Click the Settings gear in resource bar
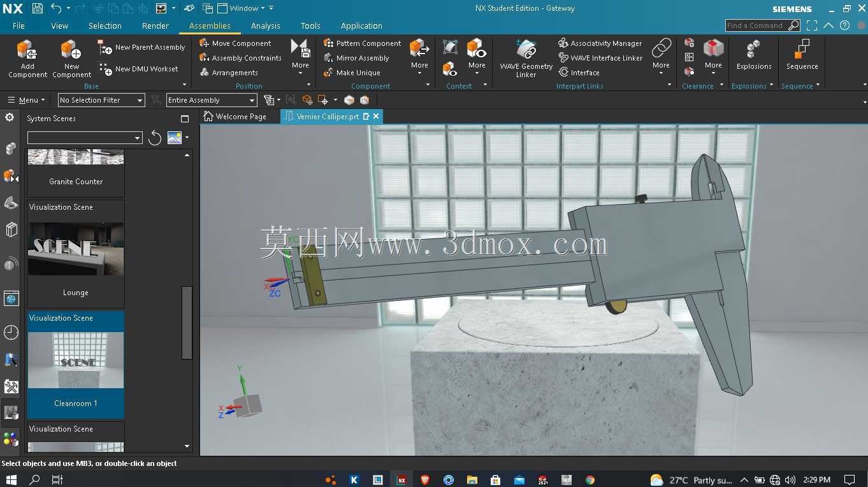Screen dimensions: 868x487 tap(10, 117)
